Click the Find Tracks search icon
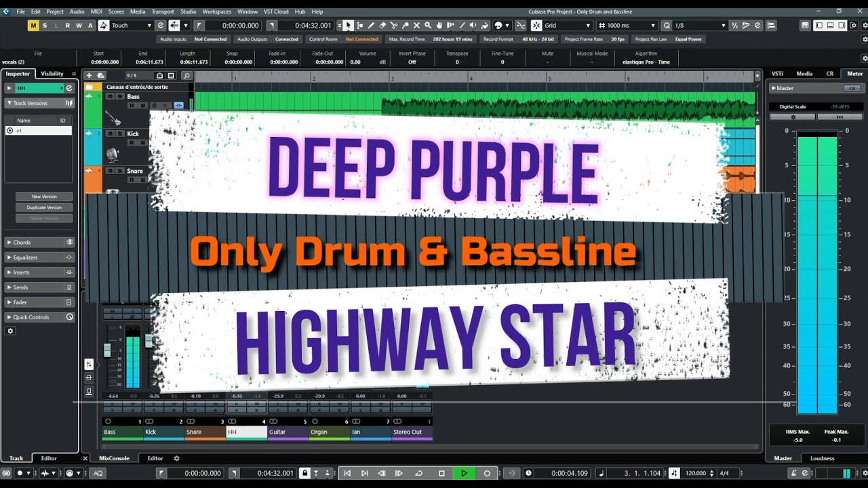 pyautogui.click(x=186, y=75)
